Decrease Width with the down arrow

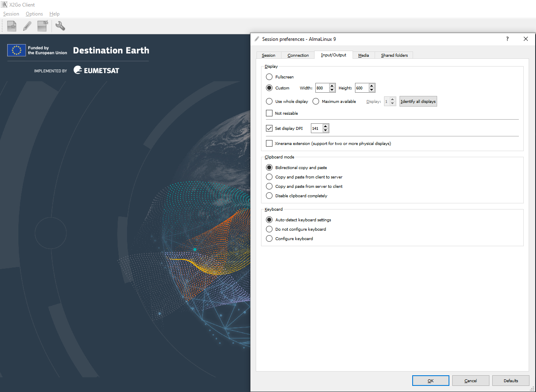point(332,90)
